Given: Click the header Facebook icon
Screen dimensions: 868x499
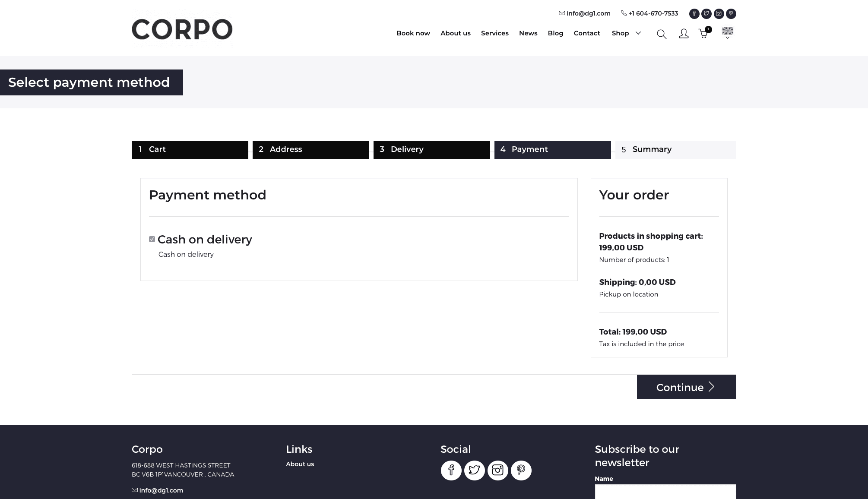Looking at the screenshot, I should pos(694,14).
